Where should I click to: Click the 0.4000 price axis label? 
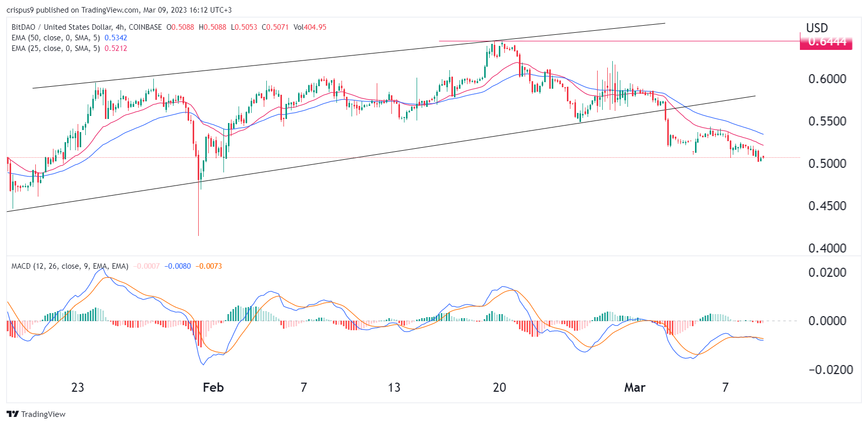tap(827, 249)
